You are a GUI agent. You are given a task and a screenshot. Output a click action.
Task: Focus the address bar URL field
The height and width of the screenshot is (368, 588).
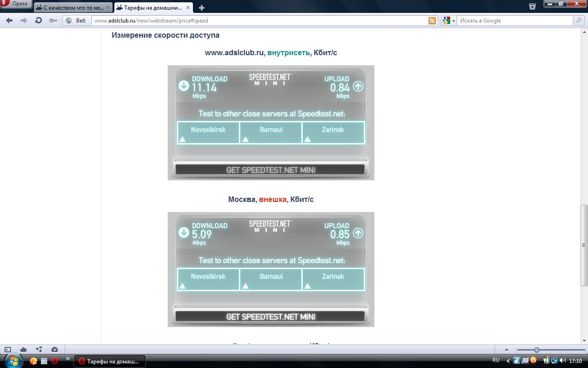(x=260, y=21)
